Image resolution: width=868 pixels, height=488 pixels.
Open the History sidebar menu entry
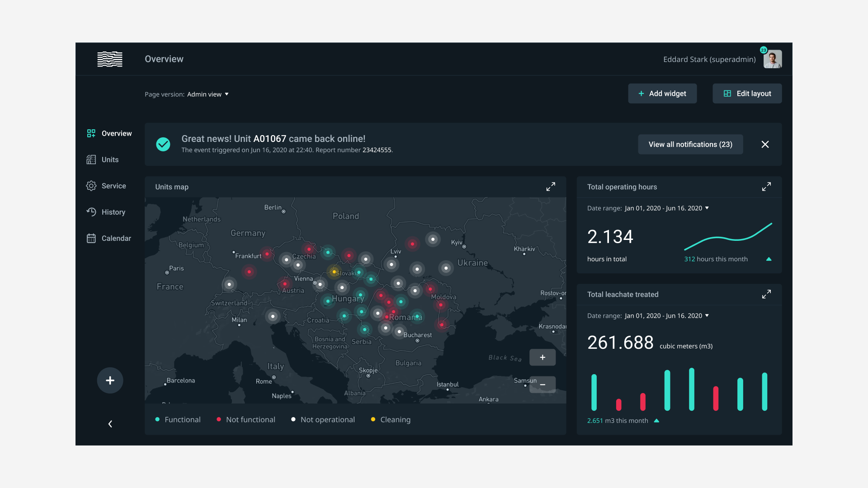[113, 212]
